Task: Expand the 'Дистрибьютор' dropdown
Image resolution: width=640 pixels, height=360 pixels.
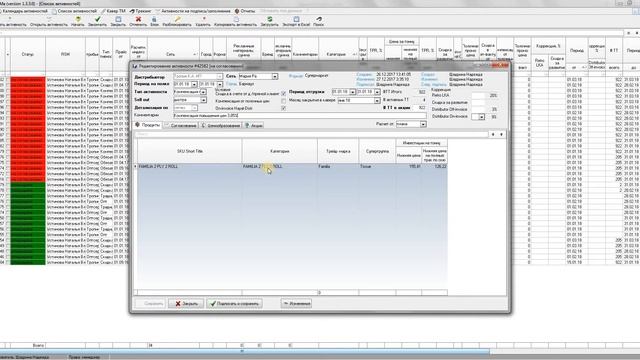Action: [x=219, y=76]
